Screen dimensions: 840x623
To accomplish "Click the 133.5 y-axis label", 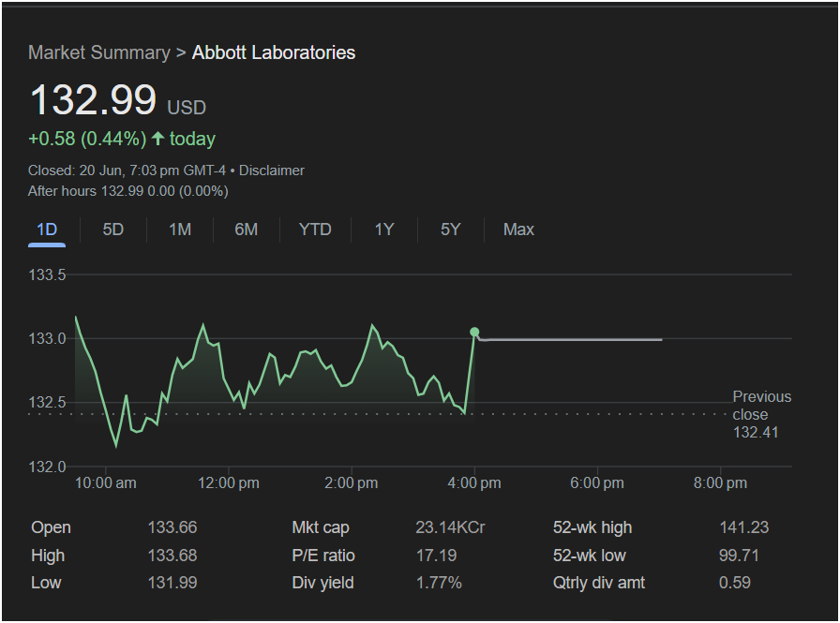I will pos(47,274).
